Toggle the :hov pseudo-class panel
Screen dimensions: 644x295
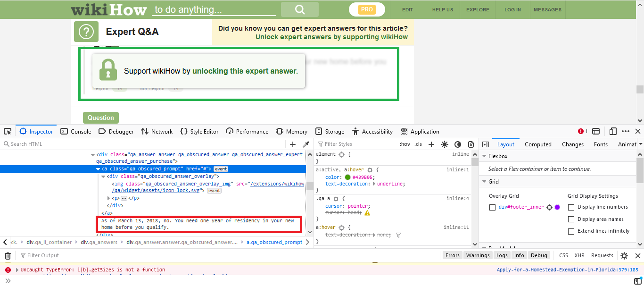click(x=405, y=144)
